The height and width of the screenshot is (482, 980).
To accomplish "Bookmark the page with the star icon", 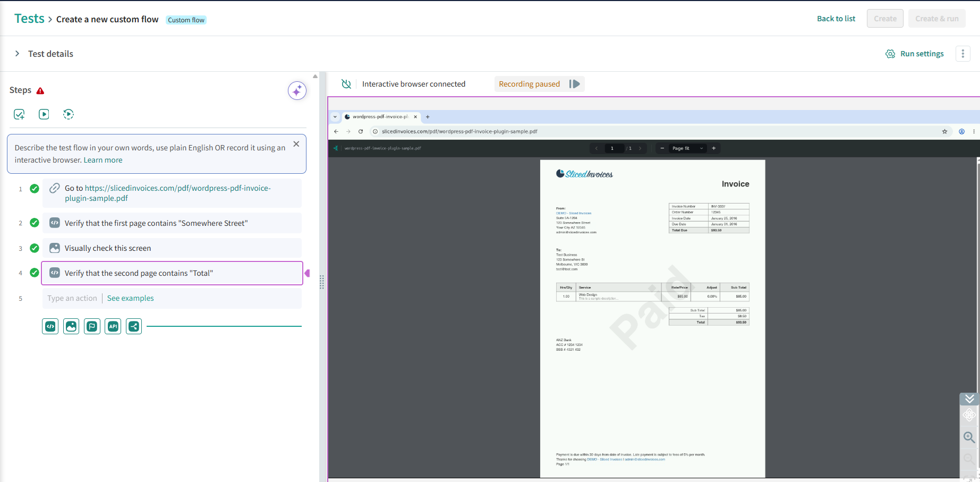I will coord(944,131).
